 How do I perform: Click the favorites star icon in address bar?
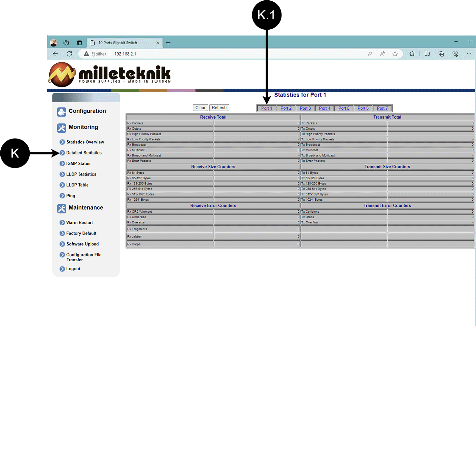tap(395, 54)
